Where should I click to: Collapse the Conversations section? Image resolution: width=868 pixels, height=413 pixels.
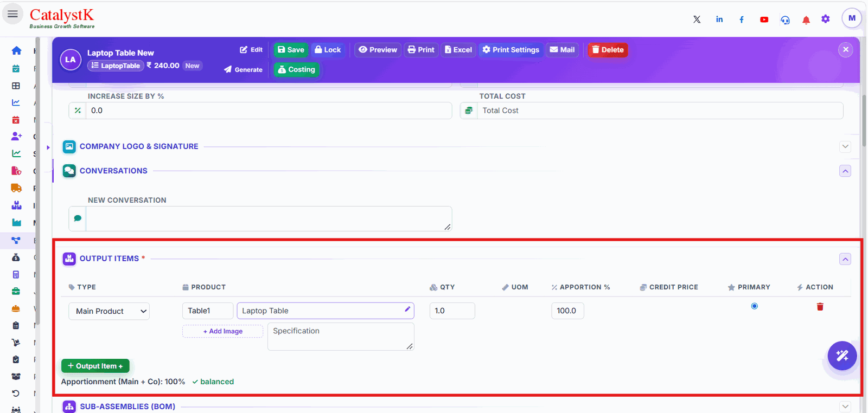click(845, 171)
